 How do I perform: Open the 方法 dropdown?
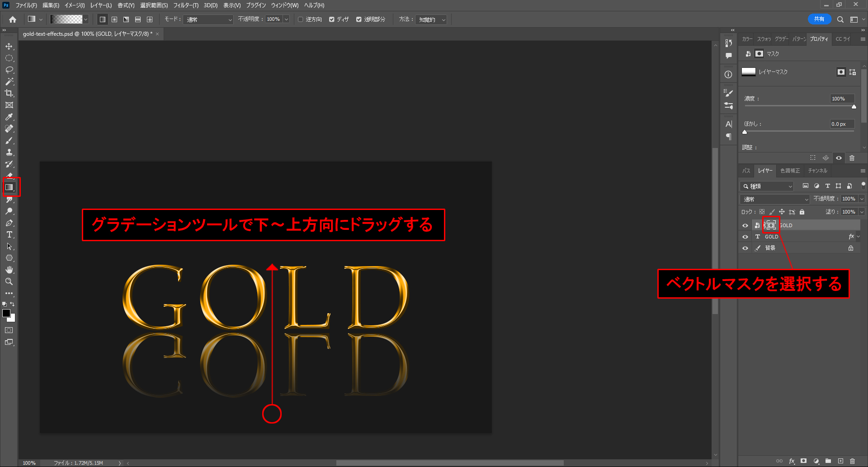coord(431,19)
